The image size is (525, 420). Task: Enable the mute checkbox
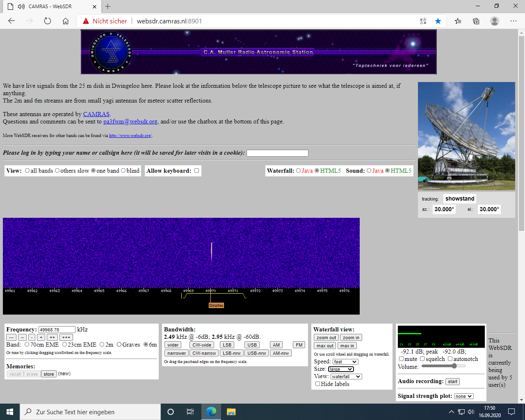click(x=401, y=359)
